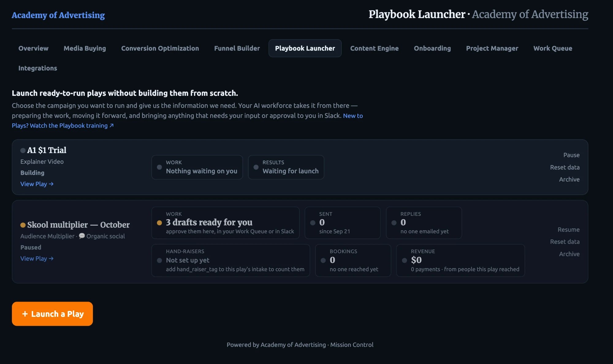Image resolution: width=613 pixels, height=364 pixels.
Task: Reset data for A1 $1 Trial
Action: (x=565, y=167)
